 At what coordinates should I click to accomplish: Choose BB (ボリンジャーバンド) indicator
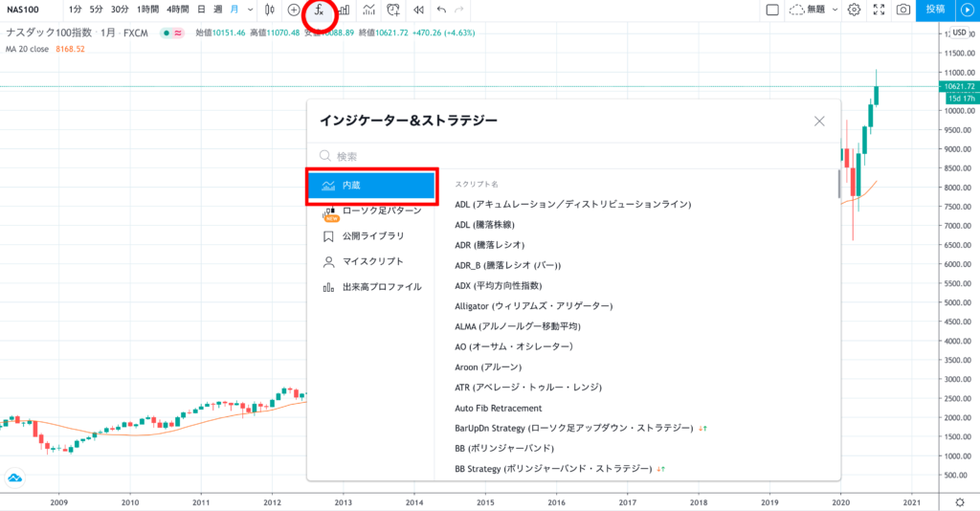[504, 448]
